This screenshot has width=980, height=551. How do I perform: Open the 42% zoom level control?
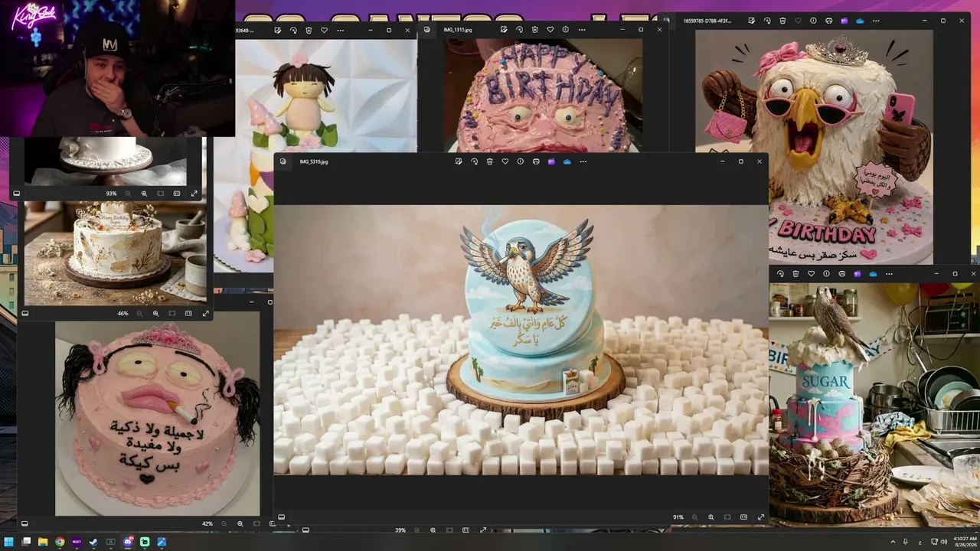click(207, 523)
